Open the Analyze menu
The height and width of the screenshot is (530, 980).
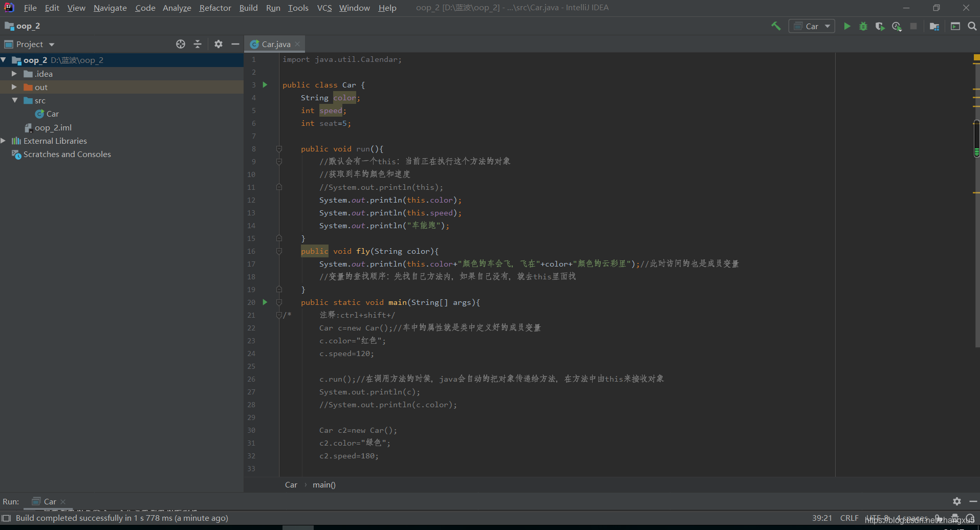177,8
